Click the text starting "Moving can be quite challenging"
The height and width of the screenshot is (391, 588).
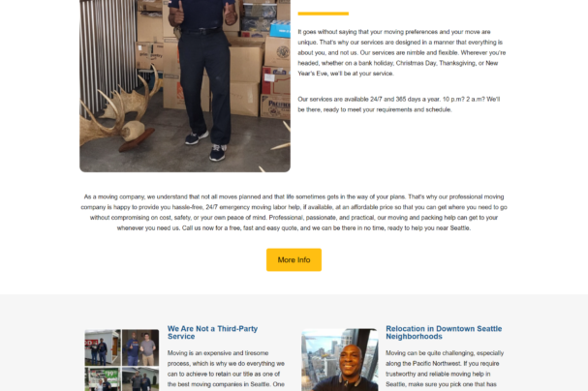pyautogui.click(x=445, y=370)
